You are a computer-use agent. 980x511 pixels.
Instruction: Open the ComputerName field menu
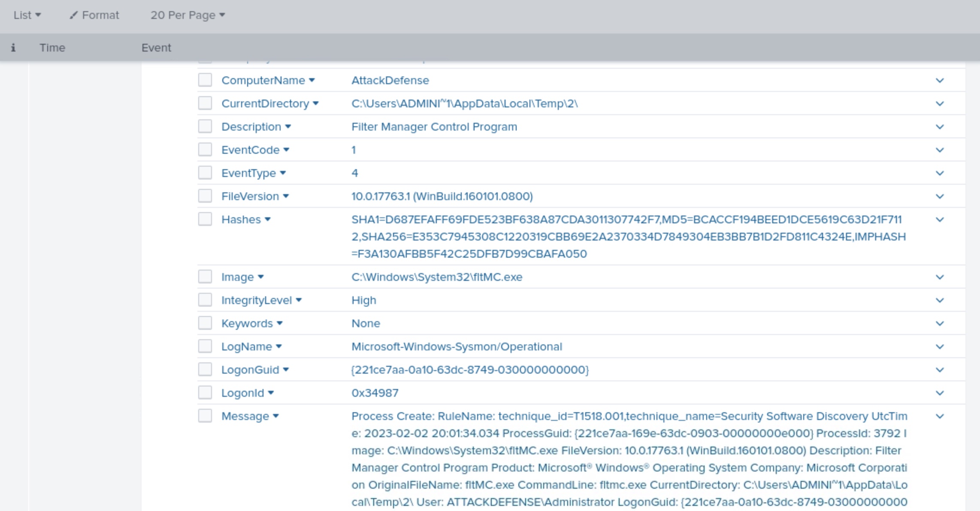click(268, 80)
